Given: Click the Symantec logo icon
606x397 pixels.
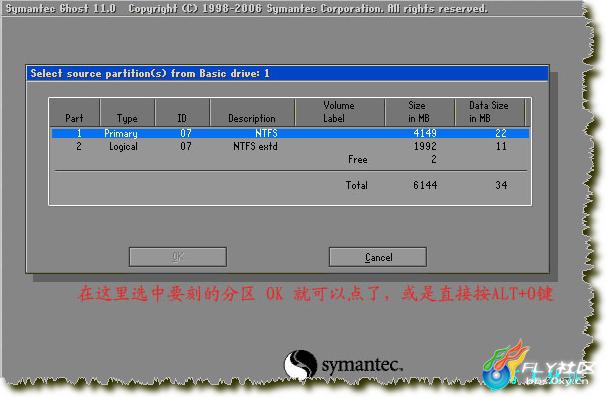Looking at the screenshot, I should coord(301,365).
